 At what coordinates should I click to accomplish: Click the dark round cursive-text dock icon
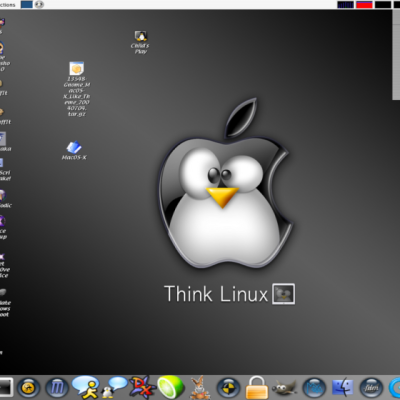click(x=371, y=388)
